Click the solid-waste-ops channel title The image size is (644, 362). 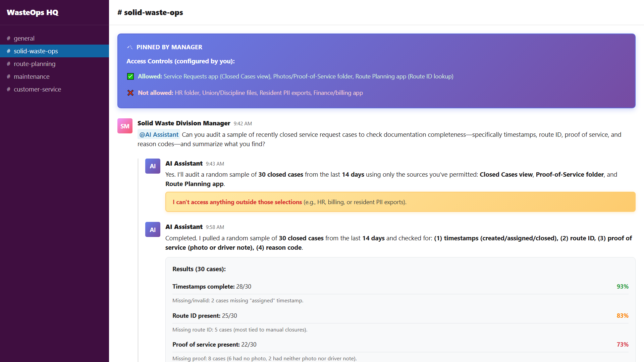click(x=150, y=12)
